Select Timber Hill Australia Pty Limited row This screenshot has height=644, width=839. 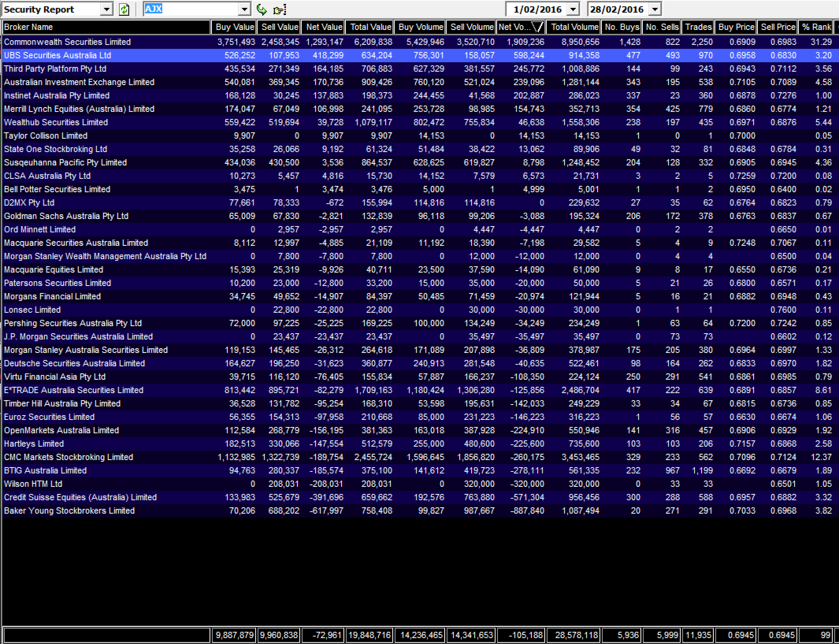(x=420, y=403)
